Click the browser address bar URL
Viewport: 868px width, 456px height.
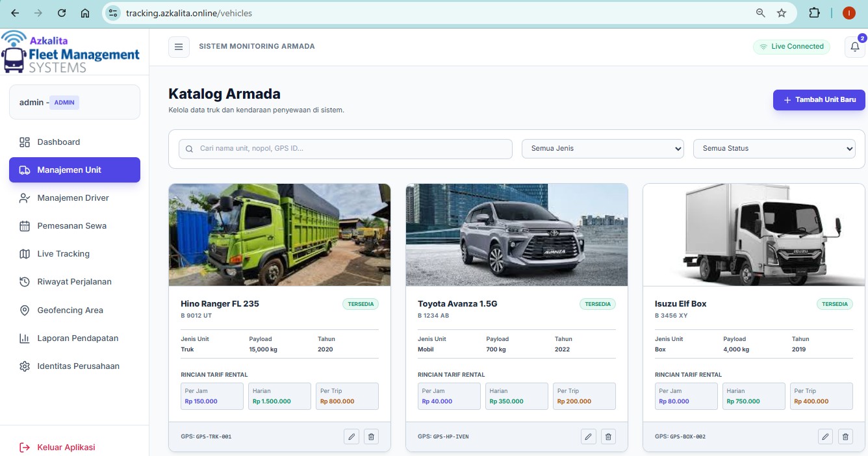click(x=189, y=13)
